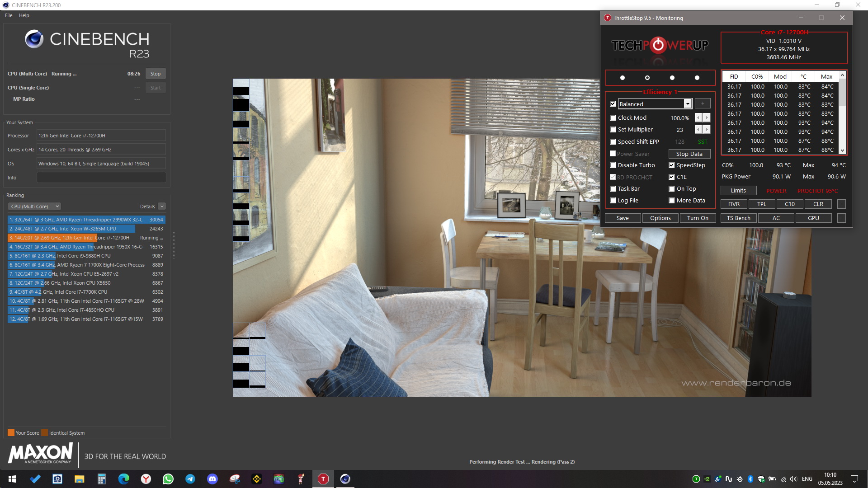
Task: Uncheck the C1E checkbox
Action: 672,177
